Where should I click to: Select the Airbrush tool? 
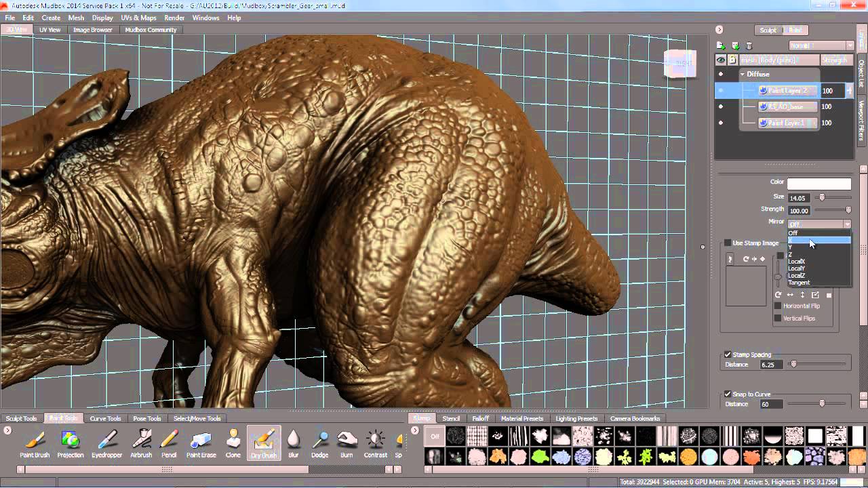141,443
